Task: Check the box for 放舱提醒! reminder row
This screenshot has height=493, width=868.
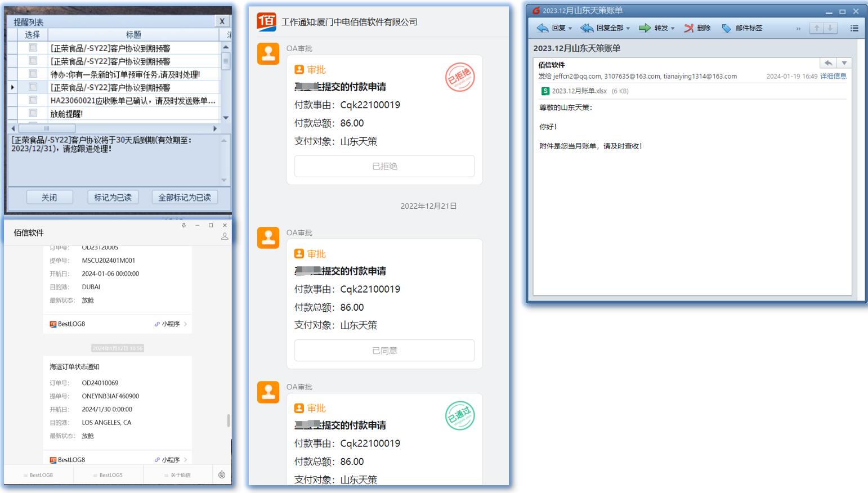Action: tap(33, 113)
